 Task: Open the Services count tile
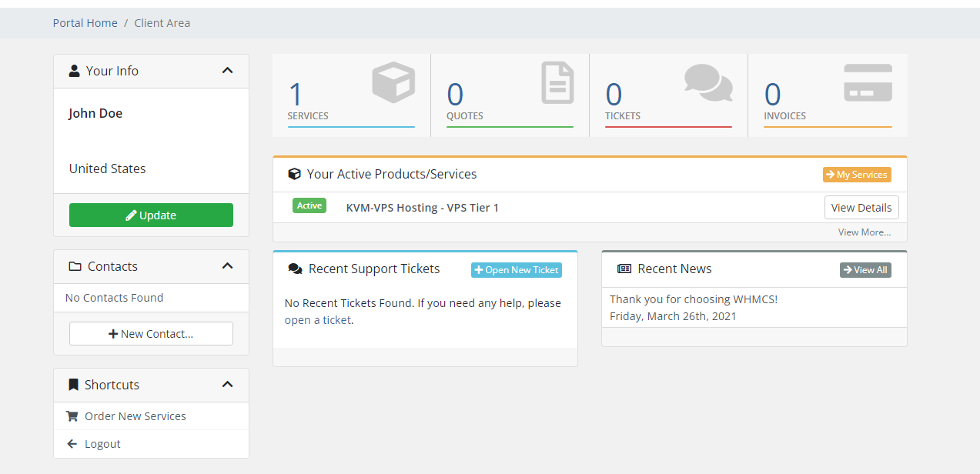point(352,95)
